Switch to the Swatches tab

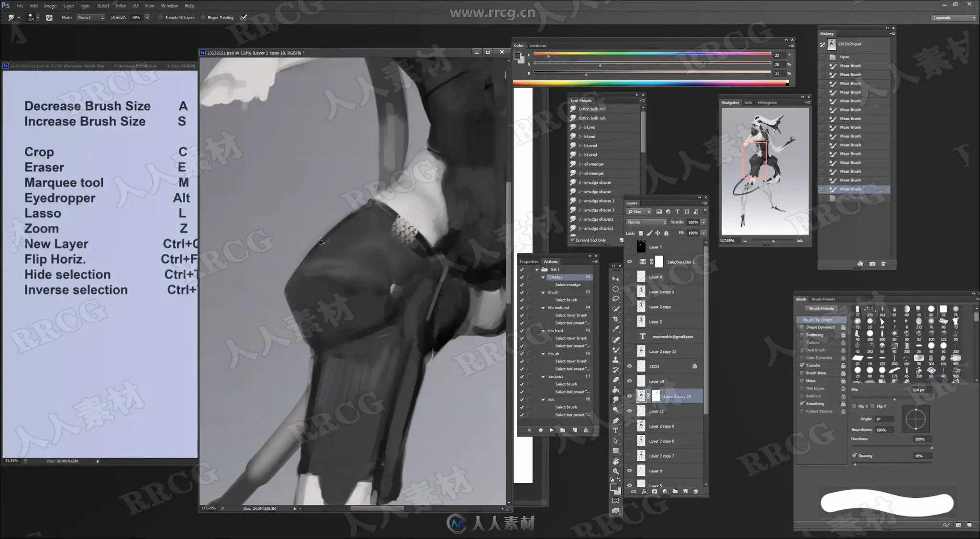pyautogui.click(x=537, y=45)
